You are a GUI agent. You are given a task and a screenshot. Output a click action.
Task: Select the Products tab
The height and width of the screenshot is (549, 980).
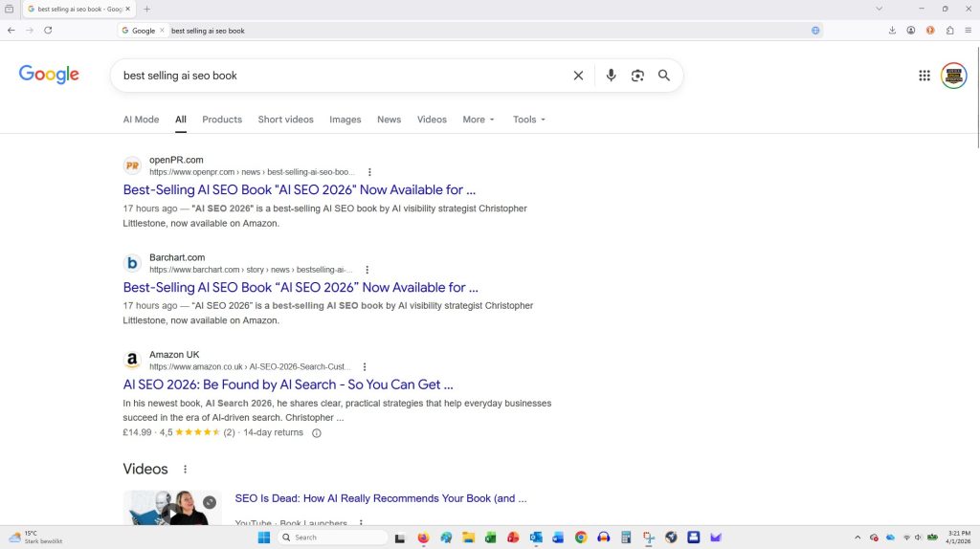pos(222,120)
